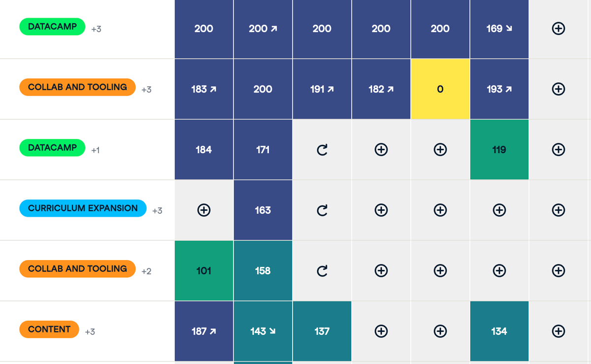Open the DATACAMP tag in the top row

[52, 27]
